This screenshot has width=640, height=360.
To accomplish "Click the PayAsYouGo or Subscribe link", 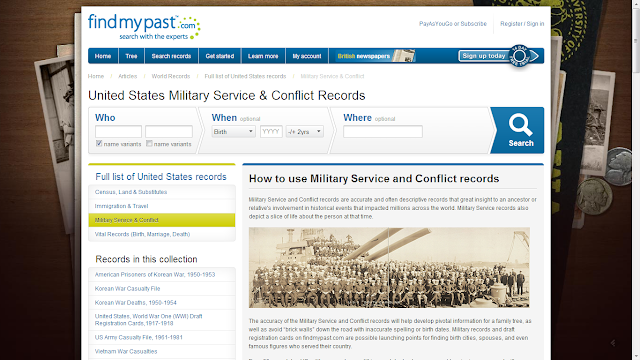I will (453, 24).
